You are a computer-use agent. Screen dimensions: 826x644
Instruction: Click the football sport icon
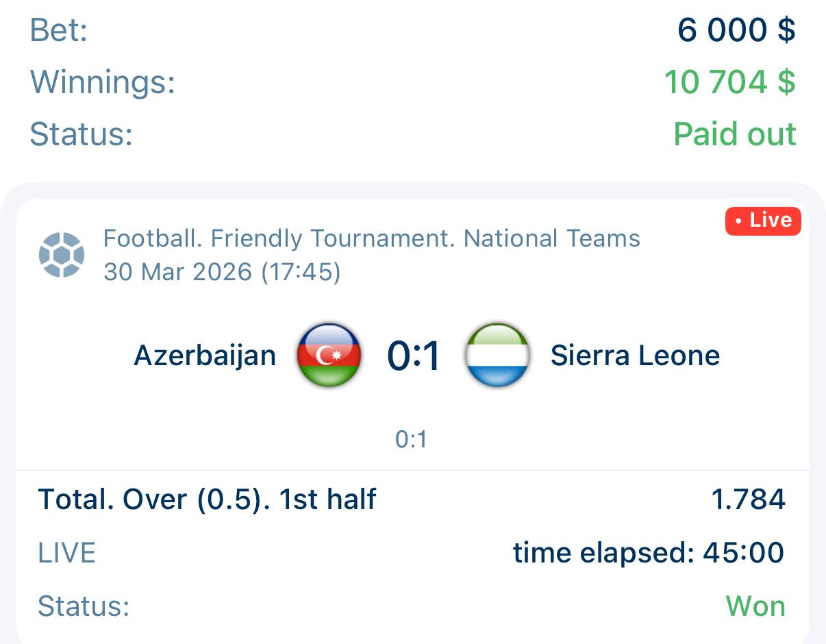(x=62, y=255)
